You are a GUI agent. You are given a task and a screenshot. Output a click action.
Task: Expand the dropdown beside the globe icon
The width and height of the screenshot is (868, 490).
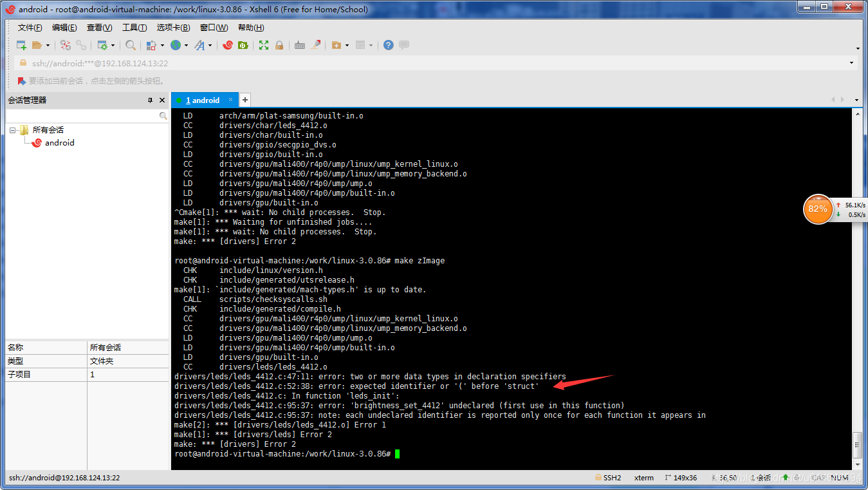pos(186,45)
